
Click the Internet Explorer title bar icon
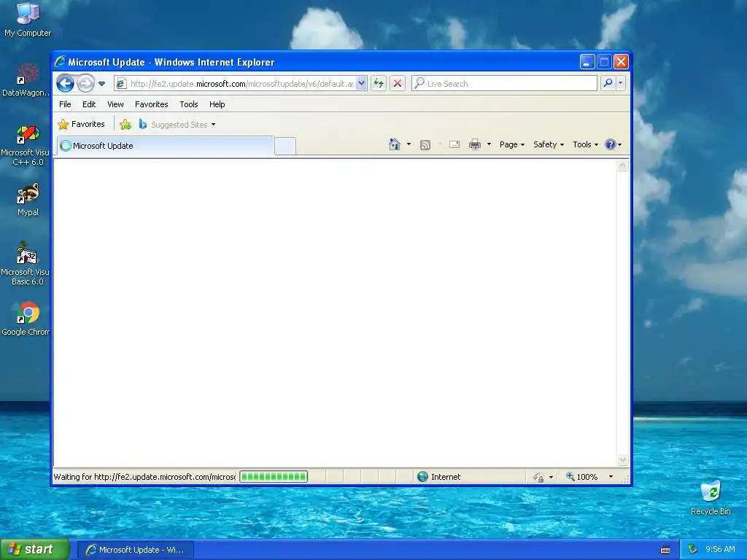[60, 62]
